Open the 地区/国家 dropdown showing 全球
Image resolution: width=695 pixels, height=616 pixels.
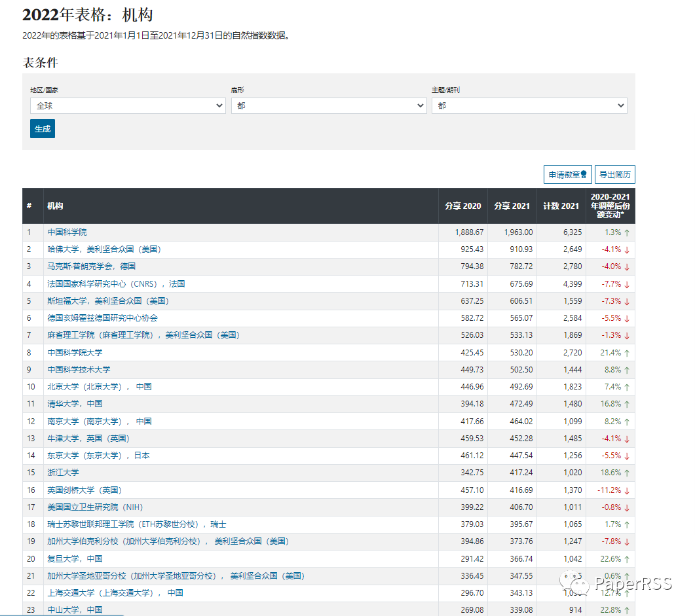pos(128,106)
